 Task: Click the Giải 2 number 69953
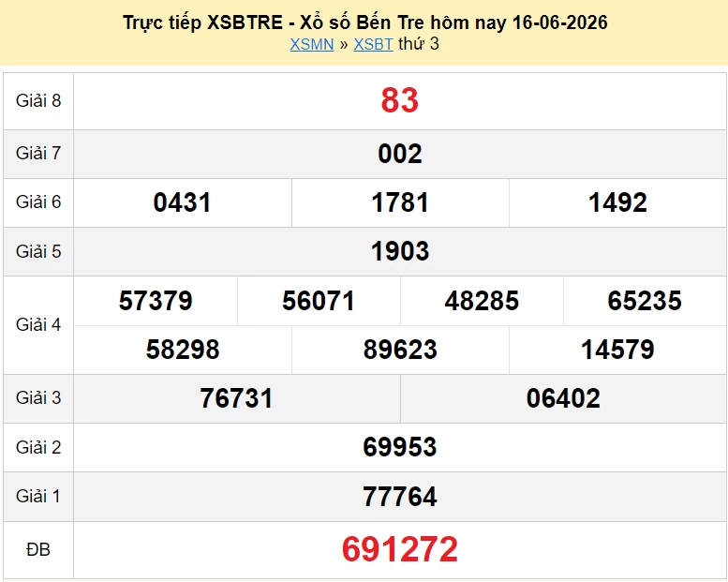400,447
